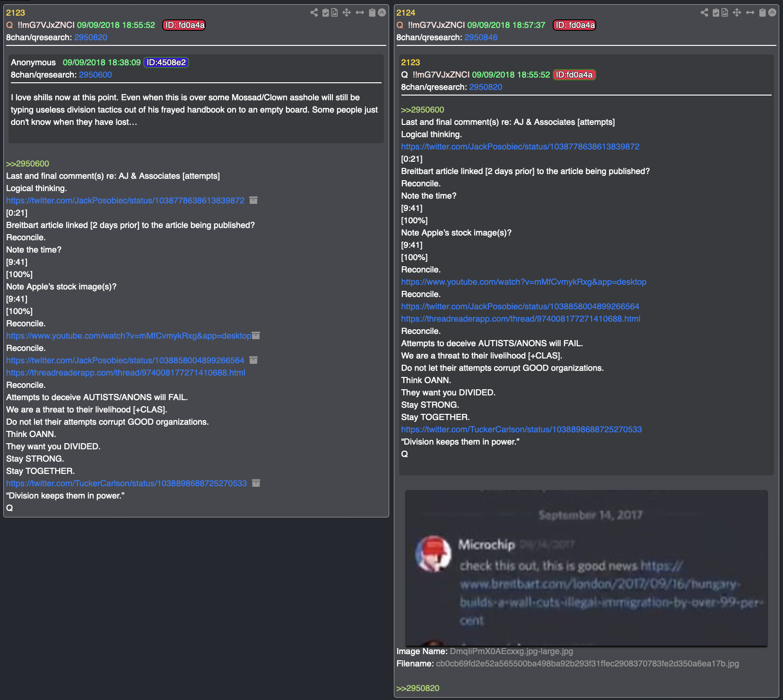Click timestamp 09/09/2018 18:38:09 on Anonymous post

[102, 62]
